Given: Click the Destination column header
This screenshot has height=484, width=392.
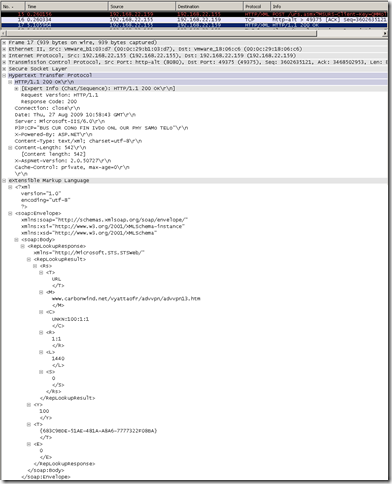Looking at the screenshot, I should click(x=209, y=6).
